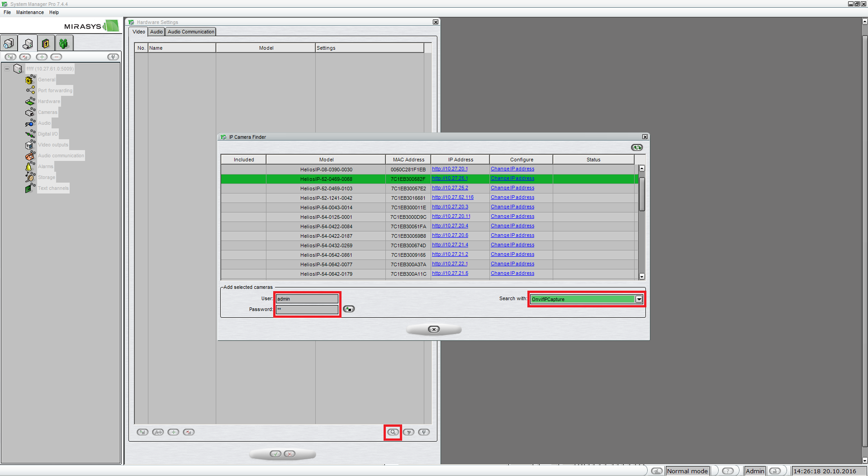The height and width of the screenshot is (476, 868).
Task: Click the User input field
Action: [307, 299]
